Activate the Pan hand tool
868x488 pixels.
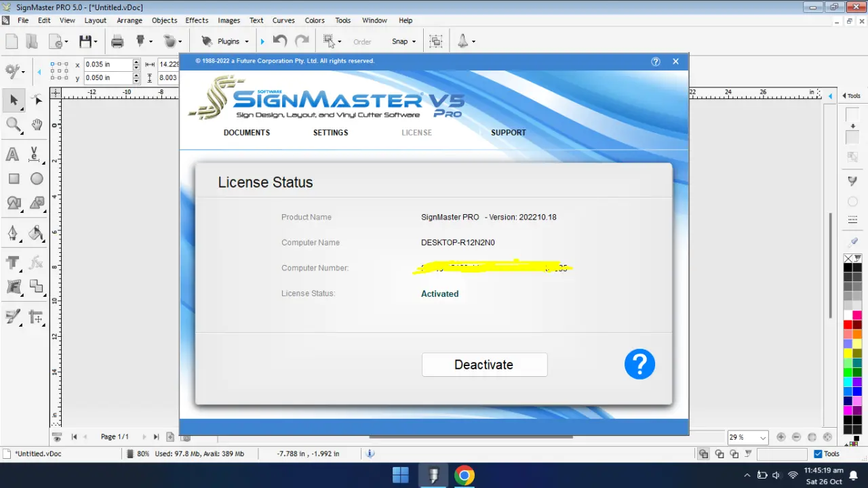tap(37, 124)
